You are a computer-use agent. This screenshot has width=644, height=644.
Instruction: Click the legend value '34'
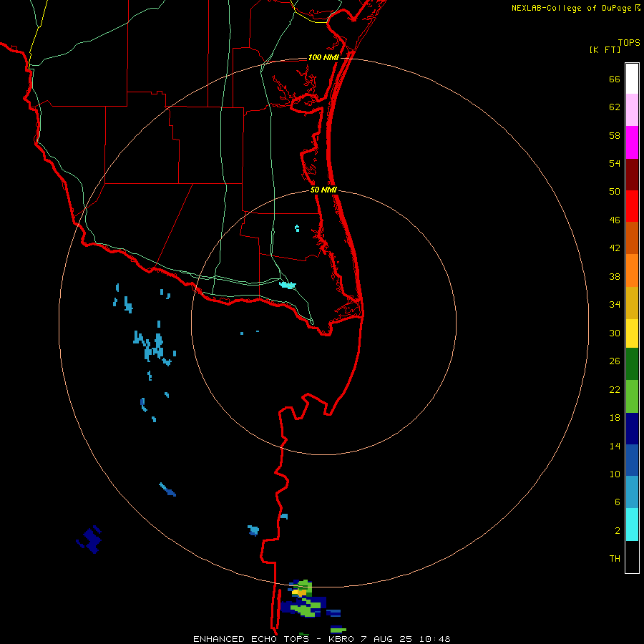point(615,305)
